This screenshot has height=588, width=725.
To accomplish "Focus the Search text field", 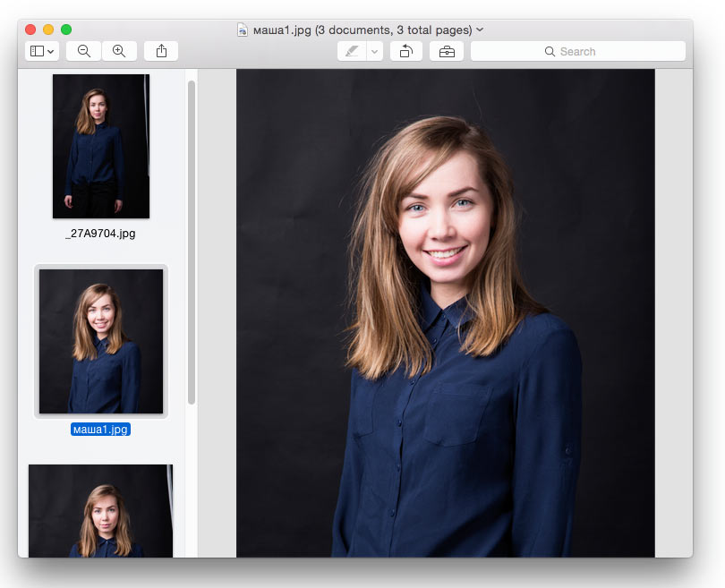I will coord(609,51).
